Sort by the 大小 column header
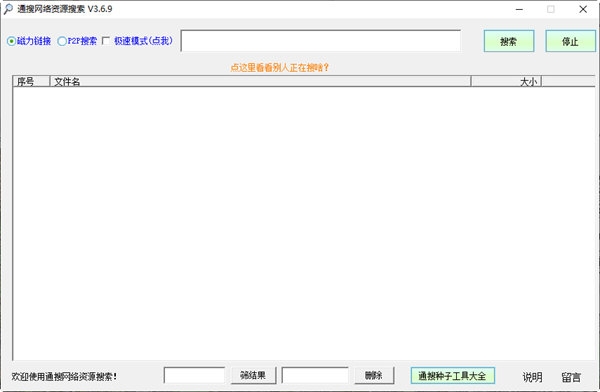The image size is (600, 392). click(506, 81)
